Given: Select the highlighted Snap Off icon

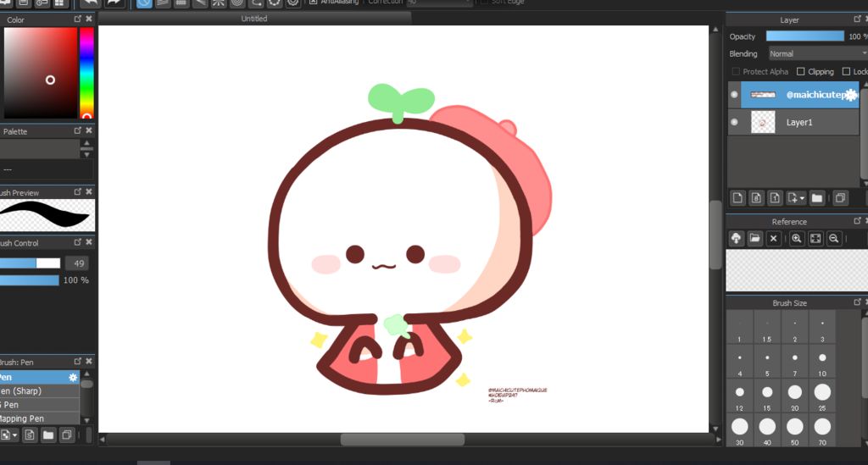Looking at the screenshot, I should [x=144, y=3].
